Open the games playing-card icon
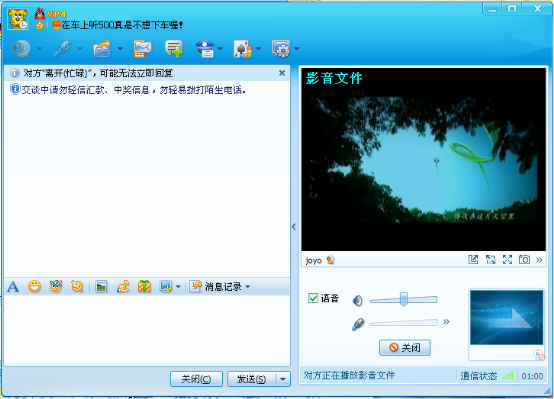 point(243,49)
